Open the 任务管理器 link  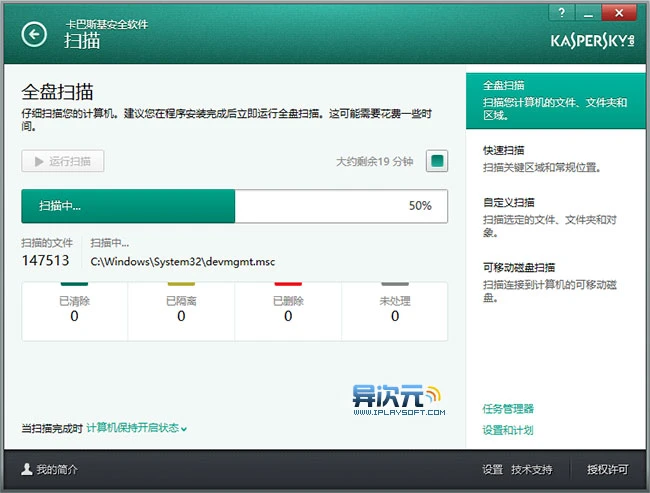point(508,409)
